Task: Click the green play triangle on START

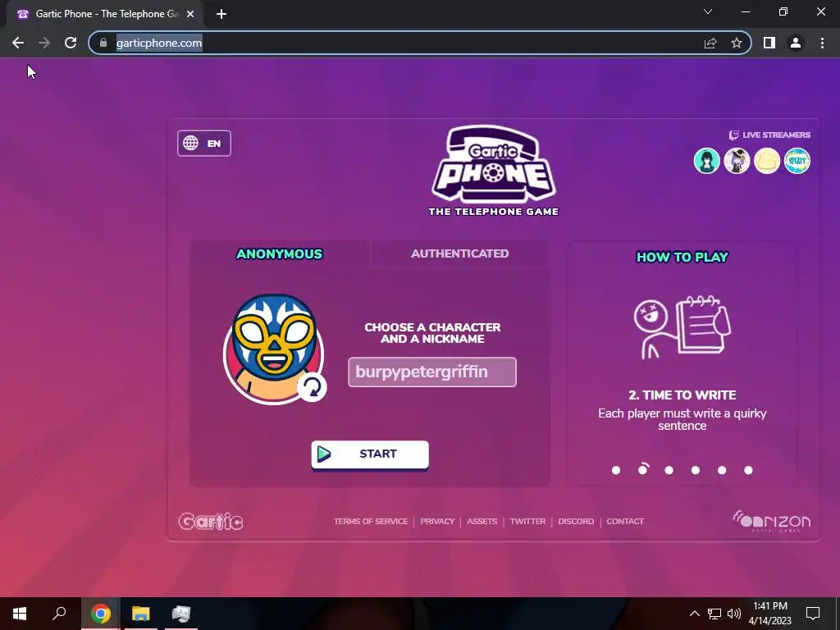Action: (323, 454)
